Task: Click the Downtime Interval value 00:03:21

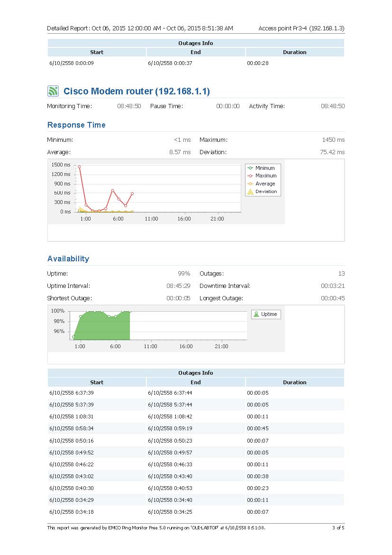Action: pyautogui.click(x=333, y=286)
